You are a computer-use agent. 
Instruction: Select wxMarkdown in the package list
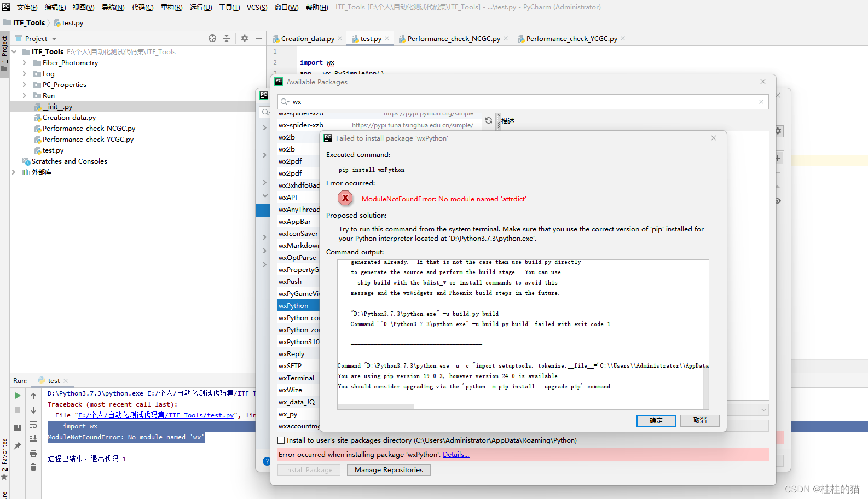pos(299,246)
